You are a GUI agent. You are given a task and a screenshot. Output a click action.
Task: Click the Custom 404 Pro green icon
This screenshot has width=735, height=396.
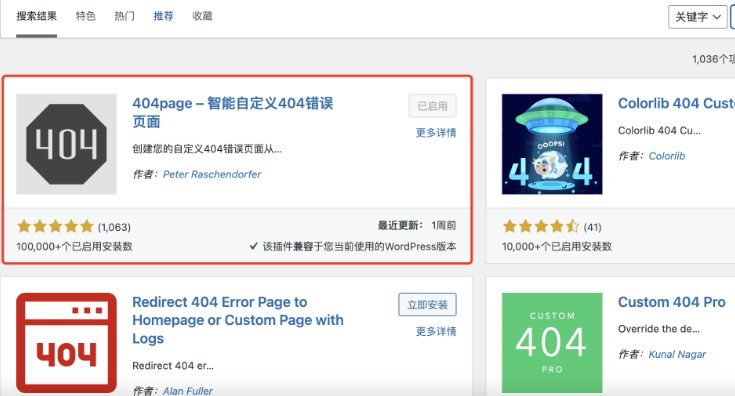[552, 343]
